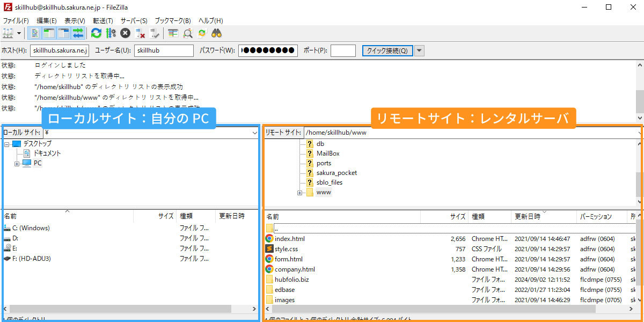
Task: Expand the www remote folder node
Action: [300, 192]
